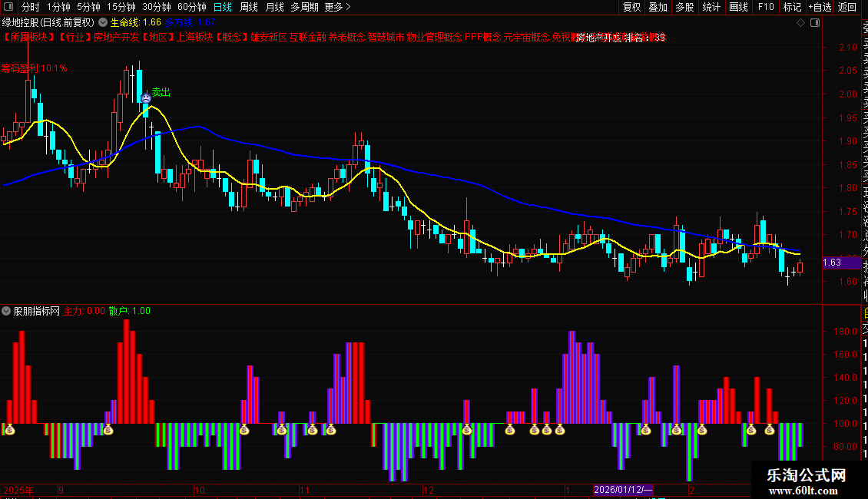The height and width of the screenshot is (499, 868).
Task: Open the 多股 multi-stock view
Action: coord(684,7)
